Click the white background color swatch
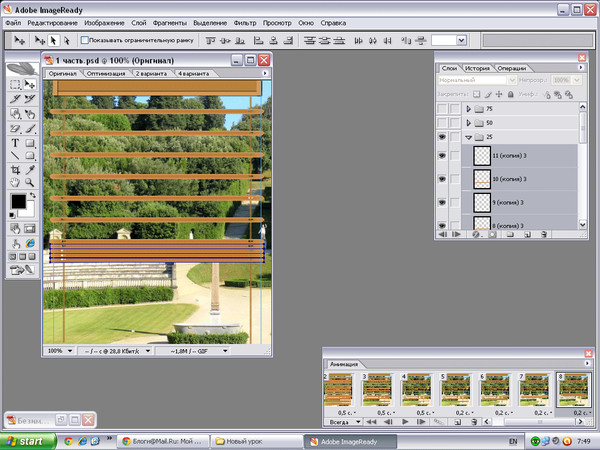 point(29,210)
